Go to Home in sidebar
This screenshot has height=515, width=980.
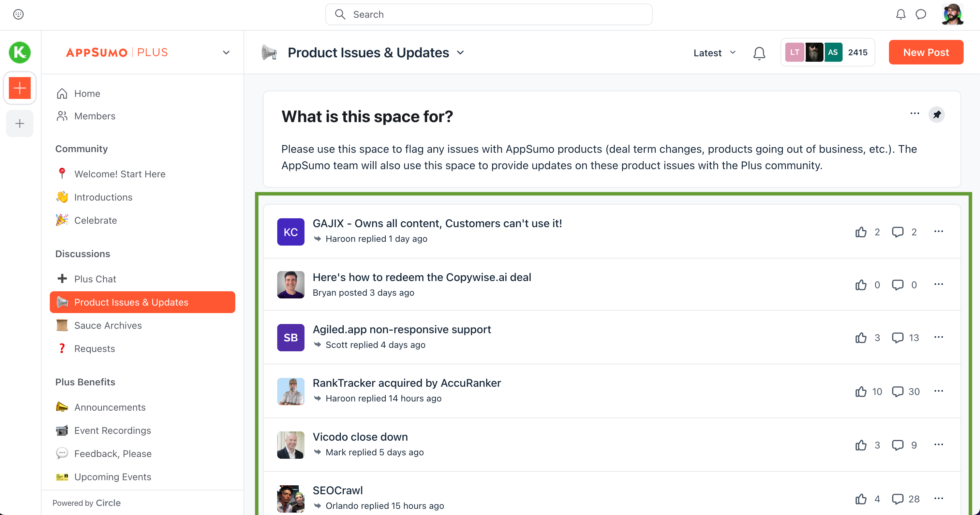point(87,94)
